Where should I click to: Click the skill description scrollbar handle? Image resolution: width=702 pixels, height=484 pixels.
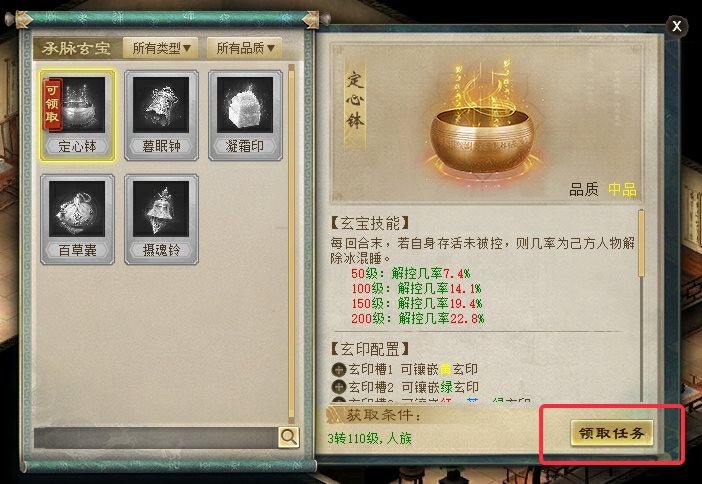pos(641,244)
